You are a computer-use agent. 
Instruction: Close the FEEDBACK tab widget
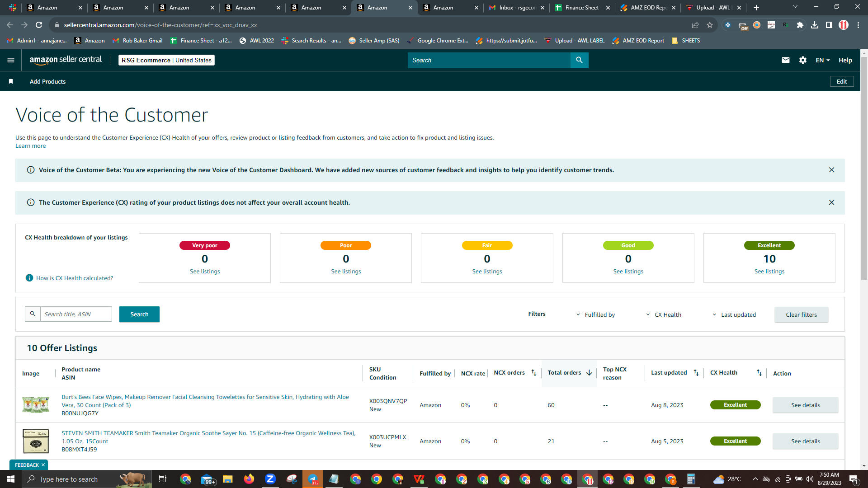click(x=43, y=465)
